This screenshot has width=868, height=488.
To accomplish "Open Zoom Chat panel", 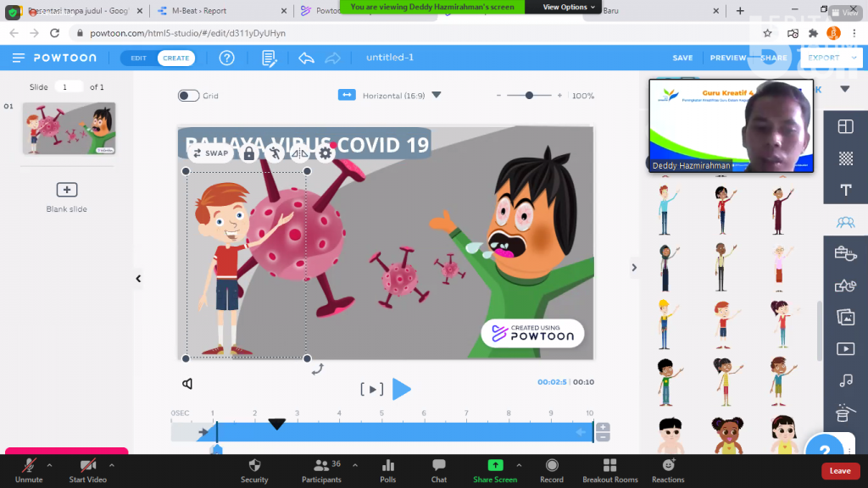I will point(439,471).
